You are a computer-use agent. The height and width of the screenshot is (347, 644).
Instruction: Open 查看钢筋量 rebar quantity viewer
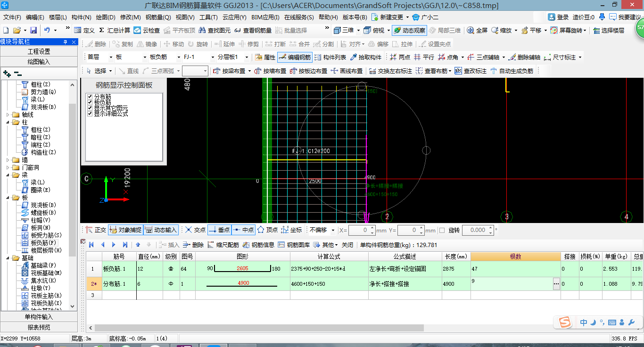coord(253,30)
